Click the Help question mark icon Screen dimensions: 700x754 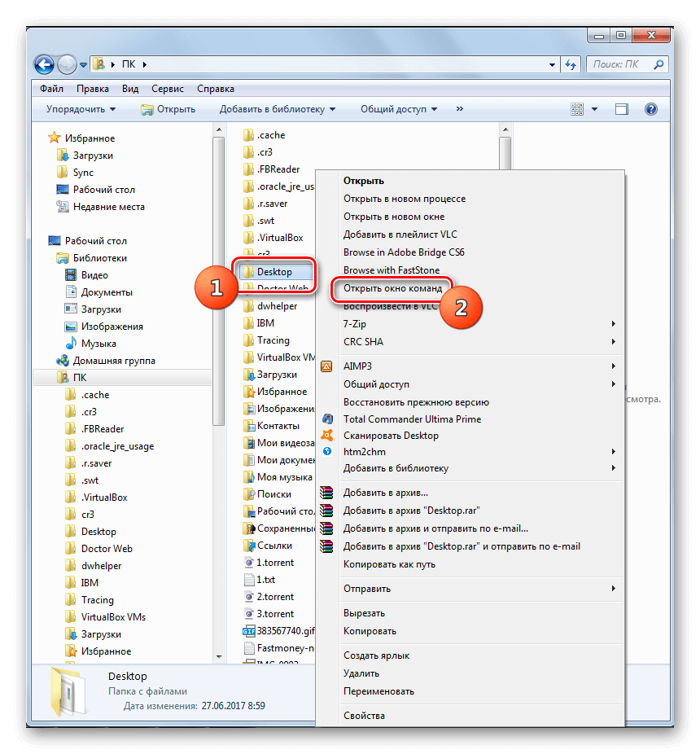[650, 109]
